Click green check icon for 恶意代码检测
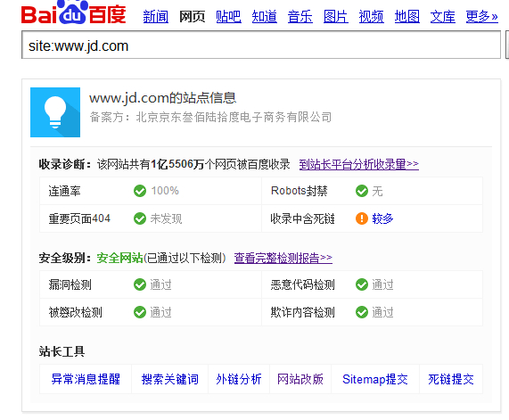 (x=362, y=284)
